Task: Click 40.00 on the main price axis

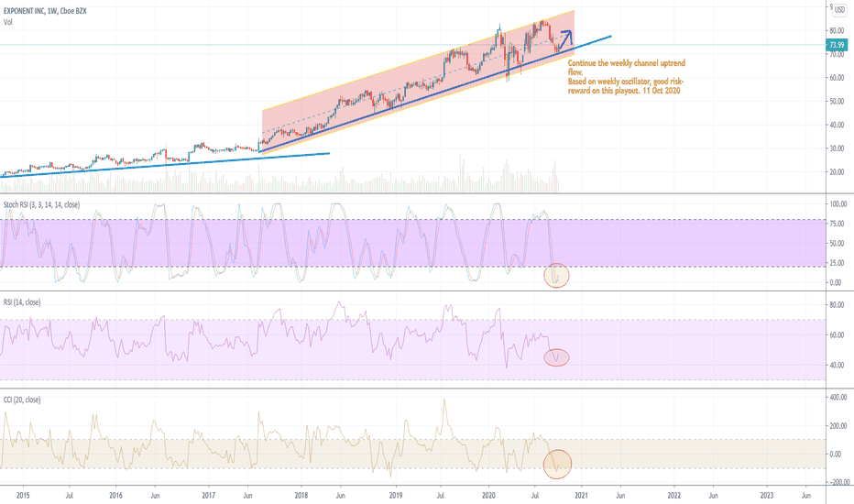Action: [837, 126]
